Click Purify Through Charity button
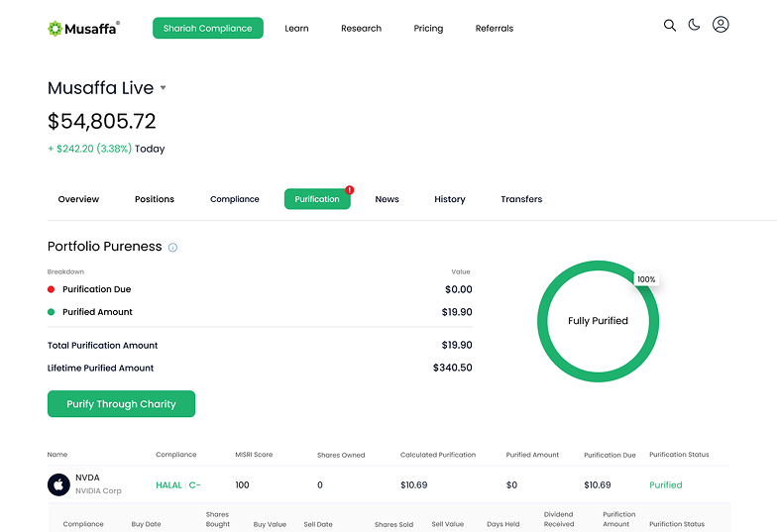778x532 pixels. tap(122, 403)
